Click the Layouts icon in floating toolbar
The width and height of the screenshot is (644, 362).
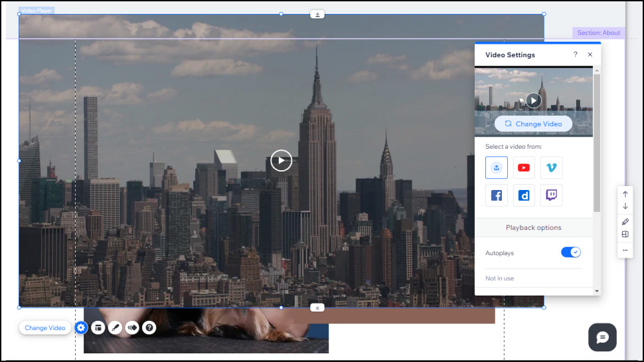pos(98,327)
